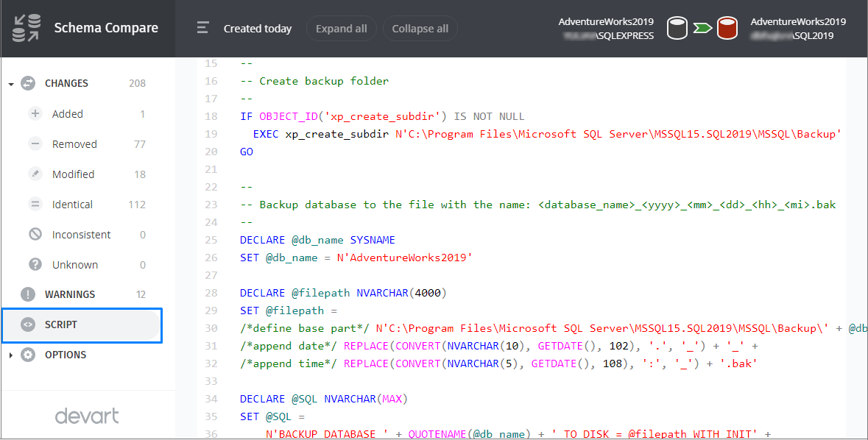Click the Added plus icon

point(35,113)
